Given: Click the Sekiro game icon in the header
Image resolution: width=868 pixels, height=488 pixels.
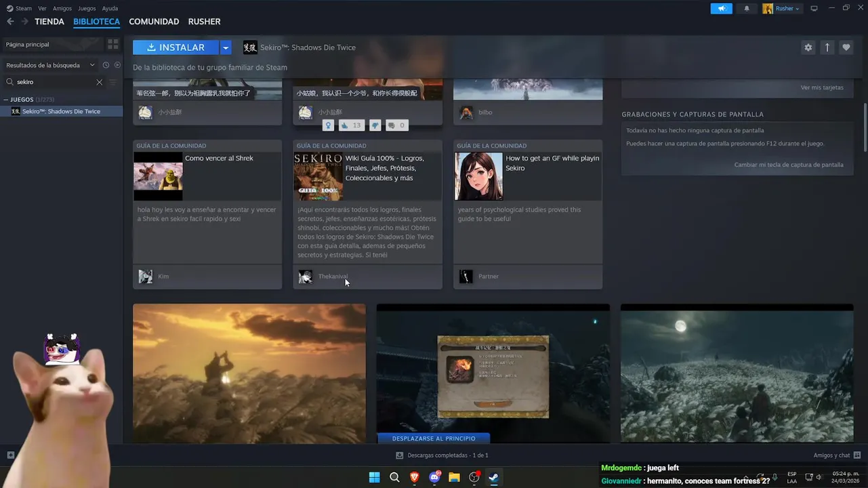Looking at the screenshot, I should click(x=250, y=47).
